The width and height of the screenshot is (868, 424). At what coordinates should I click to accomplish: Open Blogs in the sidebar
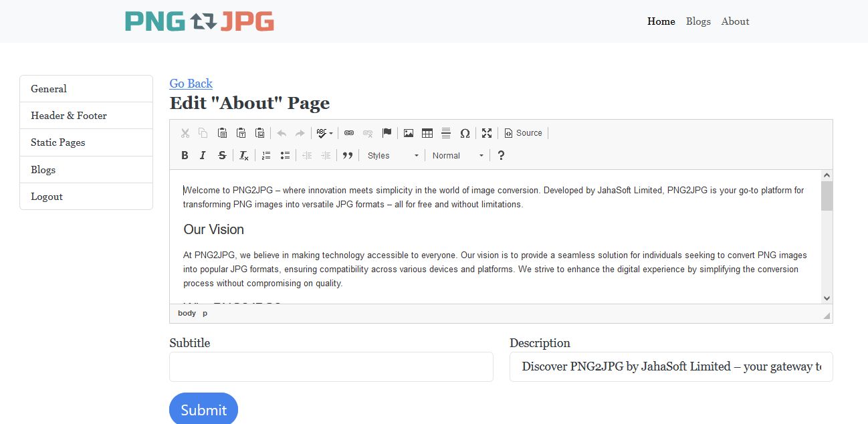pyautogui.click(x=86, y=170)
